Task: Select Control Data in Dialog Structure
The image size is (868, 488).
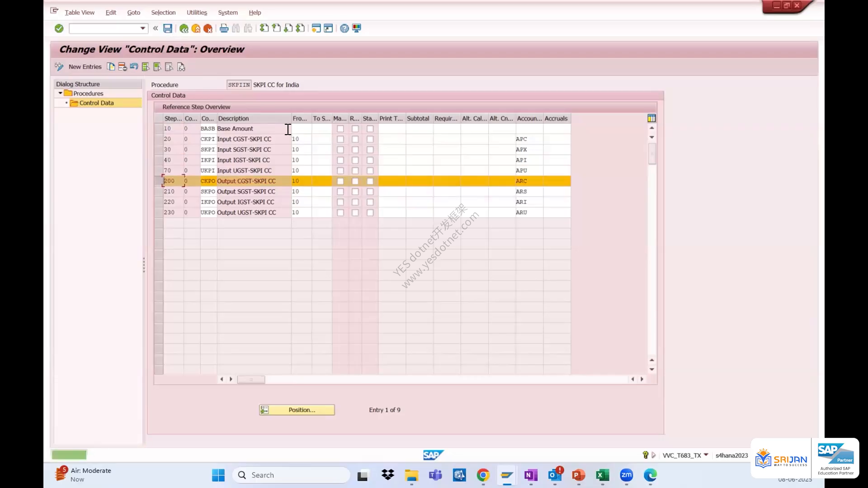Action: tap(96, 103)
